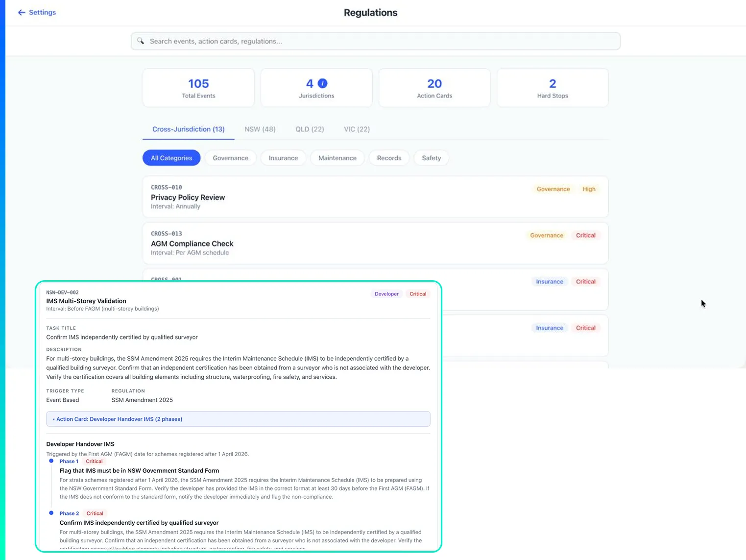746x560 pixels.
Task: Switch to the QLD (22) tab
Action: [x=310, y=129]
